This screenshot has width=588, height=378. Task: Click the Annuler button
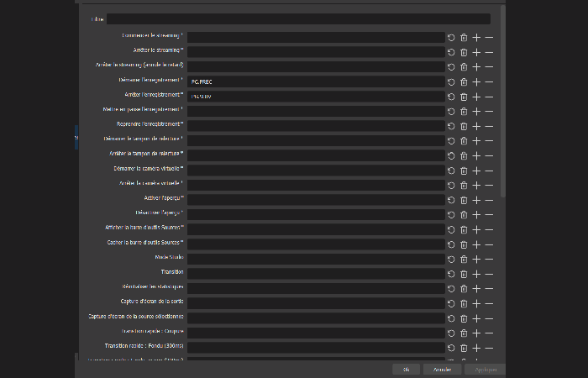point(442,370)
